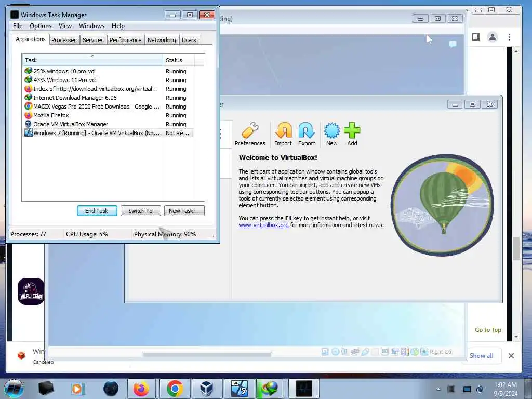This screenshot has width=532, height=399.
Task: Select the Windows 7 VM taskbar button
Action: 239,389
